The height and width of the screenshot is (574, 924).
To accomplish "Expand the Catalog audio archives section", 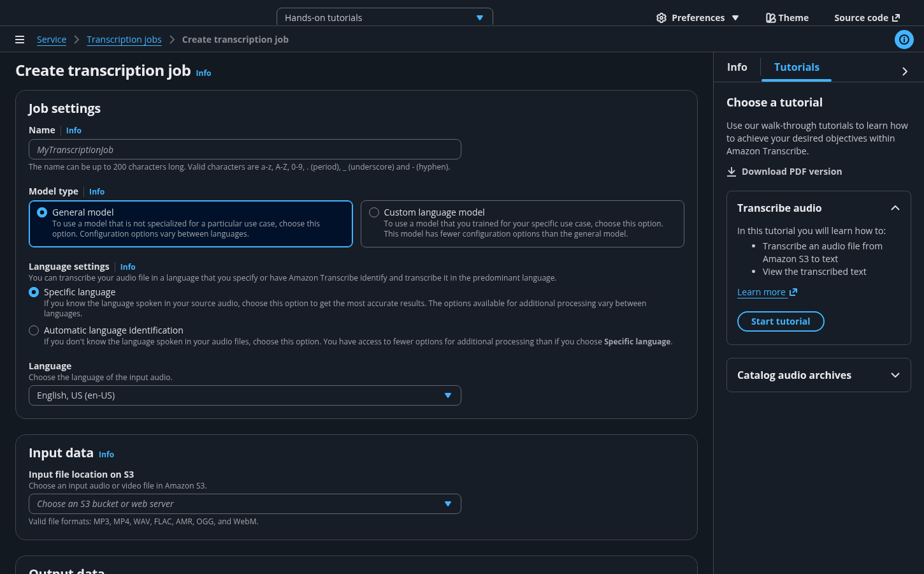I will point(895,375).
